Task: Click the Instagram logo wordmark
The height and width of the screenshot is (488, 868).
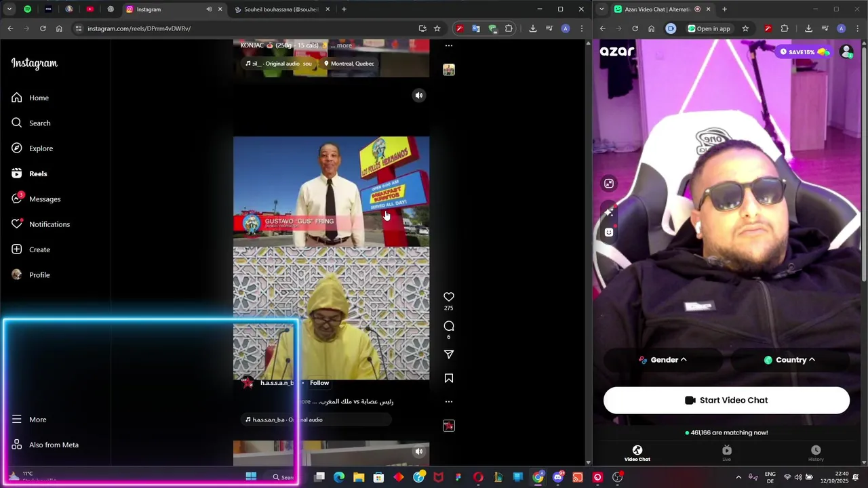Action: click(34, 63)
